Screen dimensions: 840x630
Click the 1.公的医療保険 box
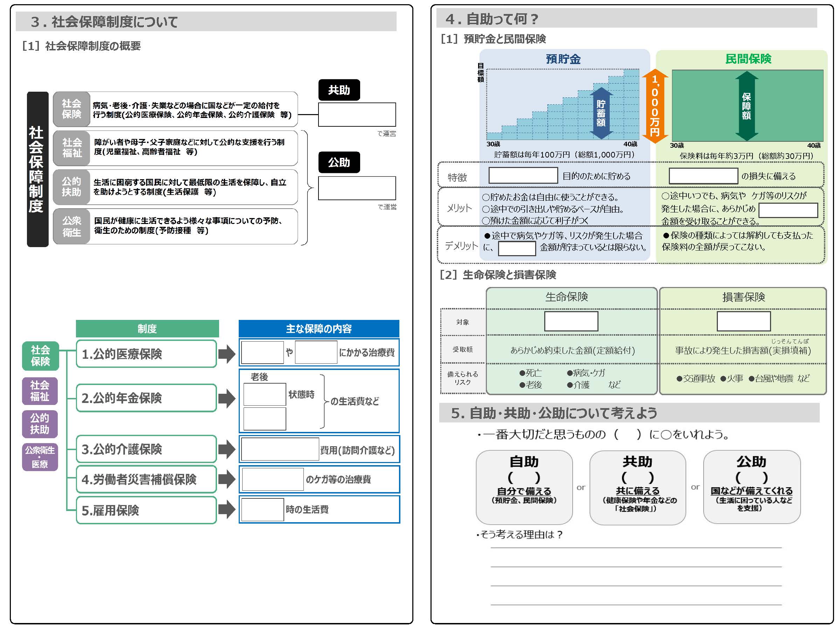click(147, 354)
